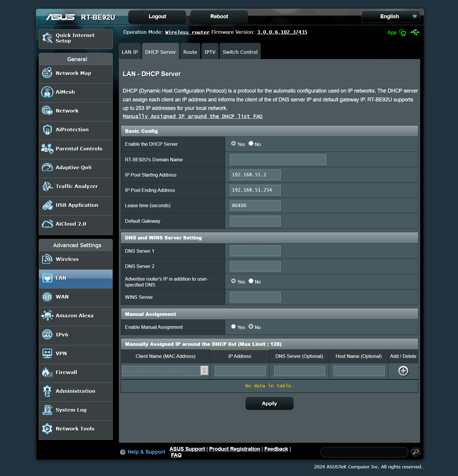Select Yes for Enable Manual Assignment

tap(233, 326)
